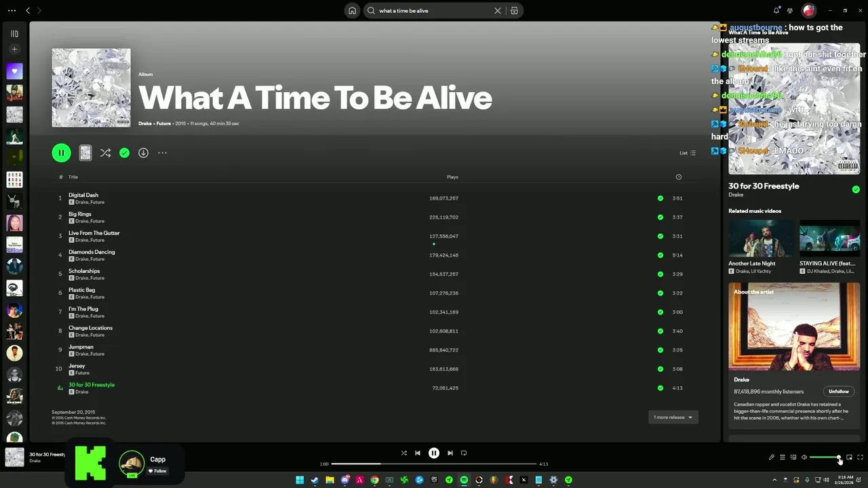Open the top-left three-dots menu

point(12,10)
